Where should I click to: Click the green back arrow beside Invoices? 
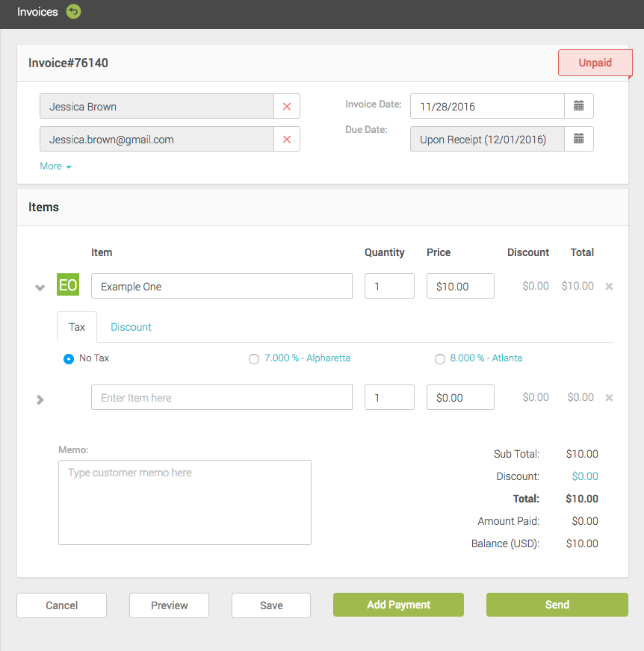73,12
